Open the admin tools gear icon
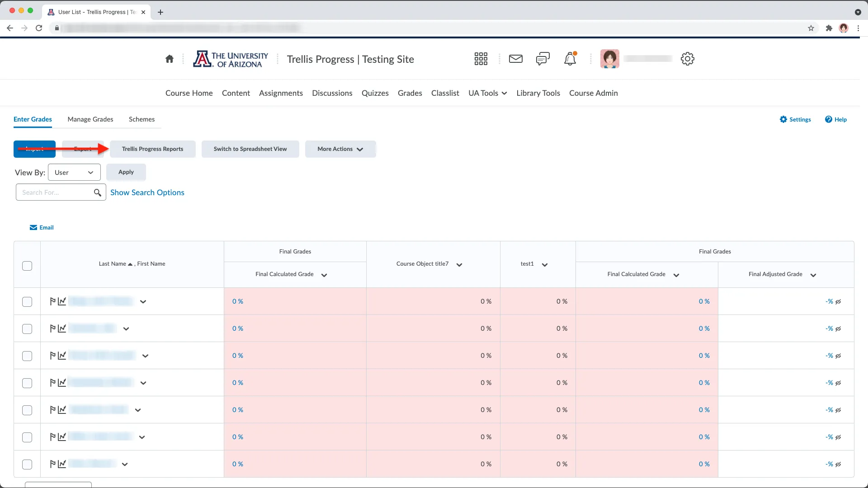868x488 pixels. point(687,59)
